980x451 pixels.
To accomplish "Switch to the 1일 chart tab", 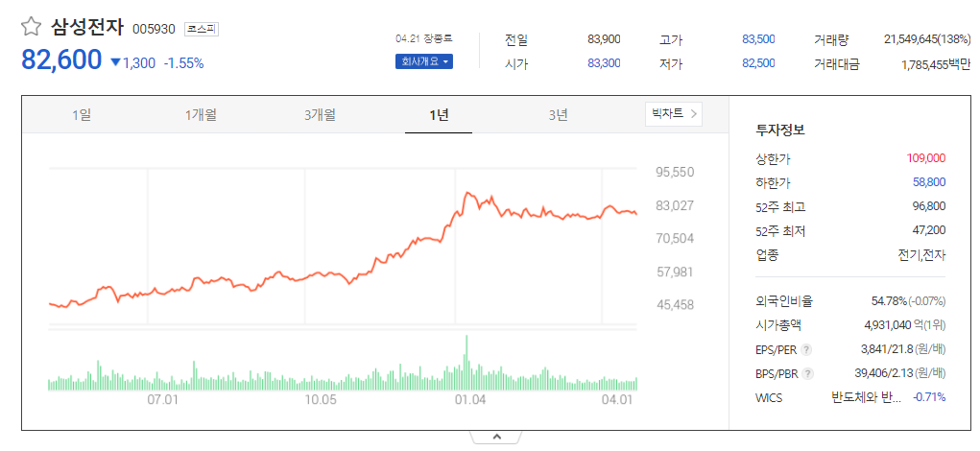I will [x=82, y=115].
